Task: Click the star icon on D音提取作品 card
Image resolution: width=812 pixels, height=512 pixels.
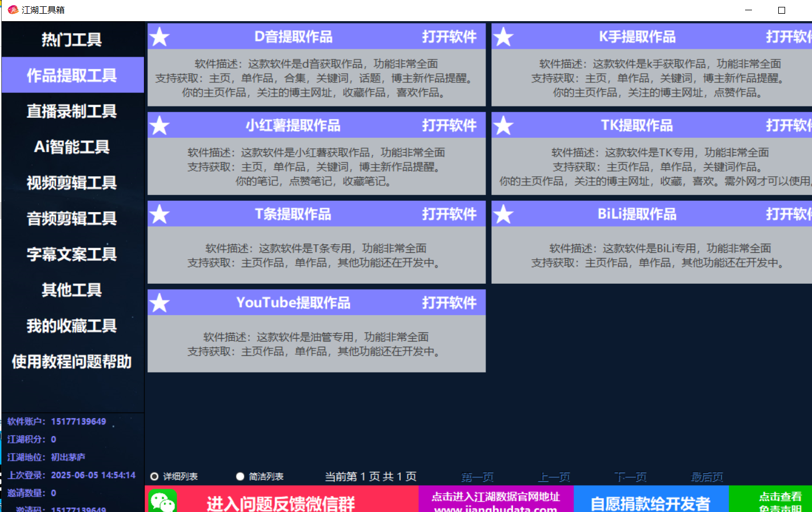Action: 160,37
